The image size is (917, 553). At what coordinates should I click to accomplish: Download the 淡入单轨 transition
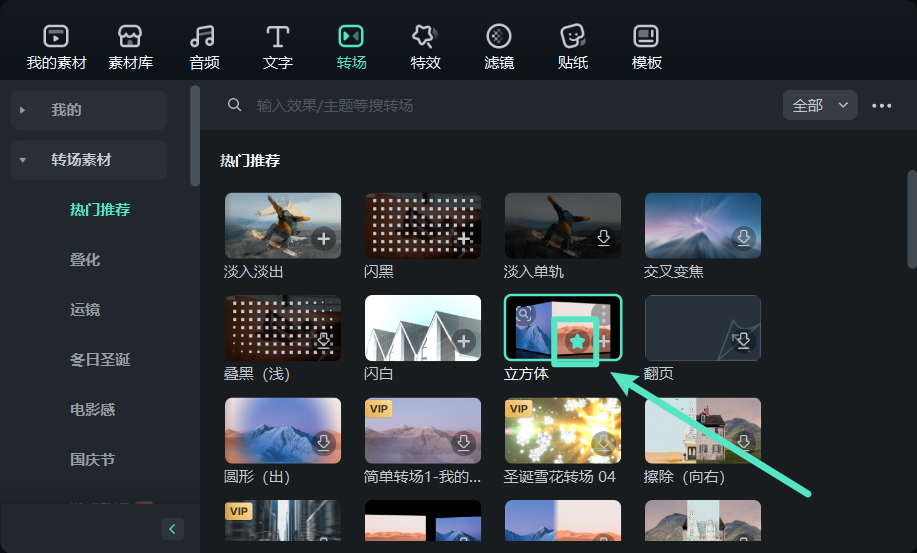(x=604, y=238)
